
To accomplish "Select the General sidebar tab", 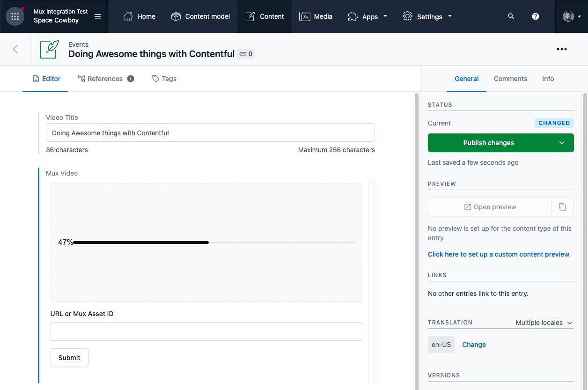I will (467, 79).
